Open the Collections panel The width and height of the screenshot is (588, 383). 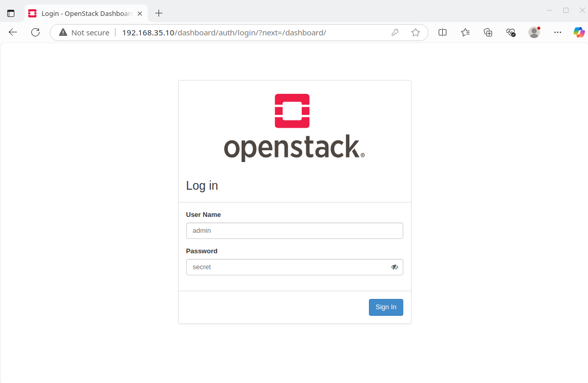488,33
